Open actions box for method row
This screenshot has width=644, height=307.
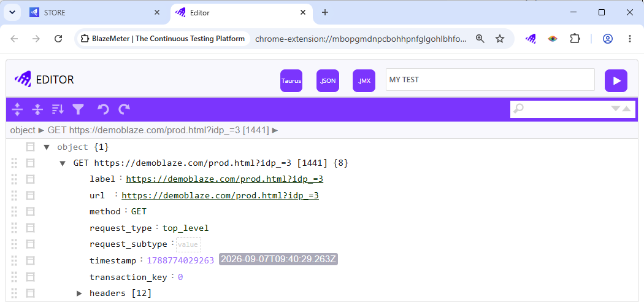[x=30, y=212]
